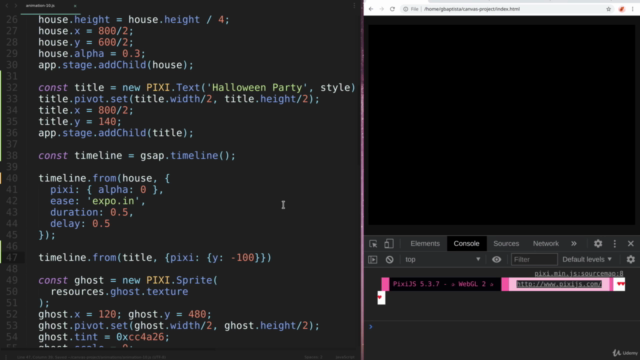
Task: Open the Network tab
Action: point(546,244)
